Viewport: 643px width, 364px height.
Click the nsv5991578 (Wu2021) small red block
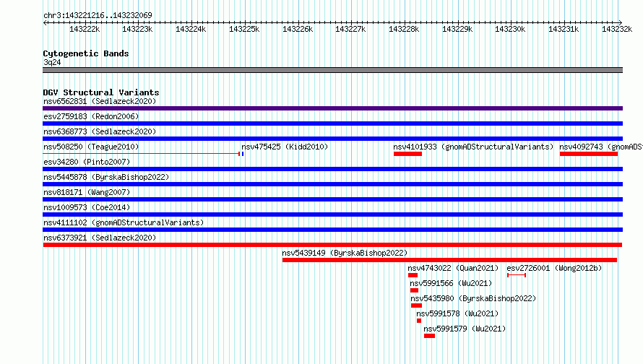point(419,321)
